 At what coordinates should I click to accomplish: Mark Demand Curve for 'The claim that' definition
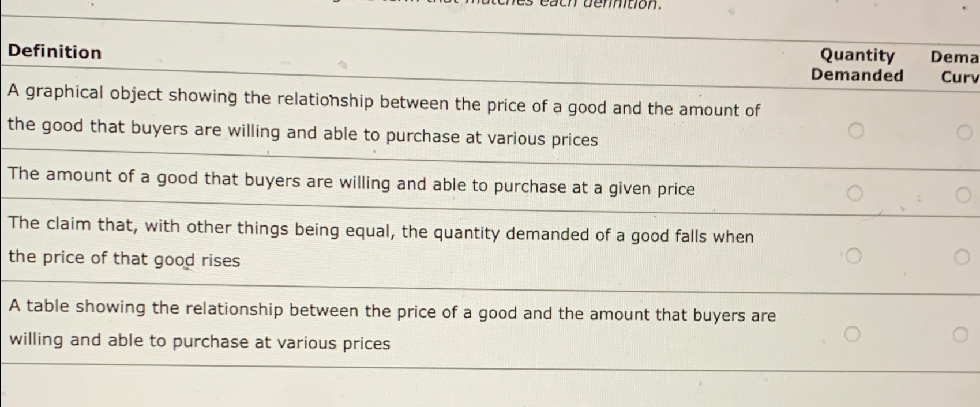click(962, 257)
